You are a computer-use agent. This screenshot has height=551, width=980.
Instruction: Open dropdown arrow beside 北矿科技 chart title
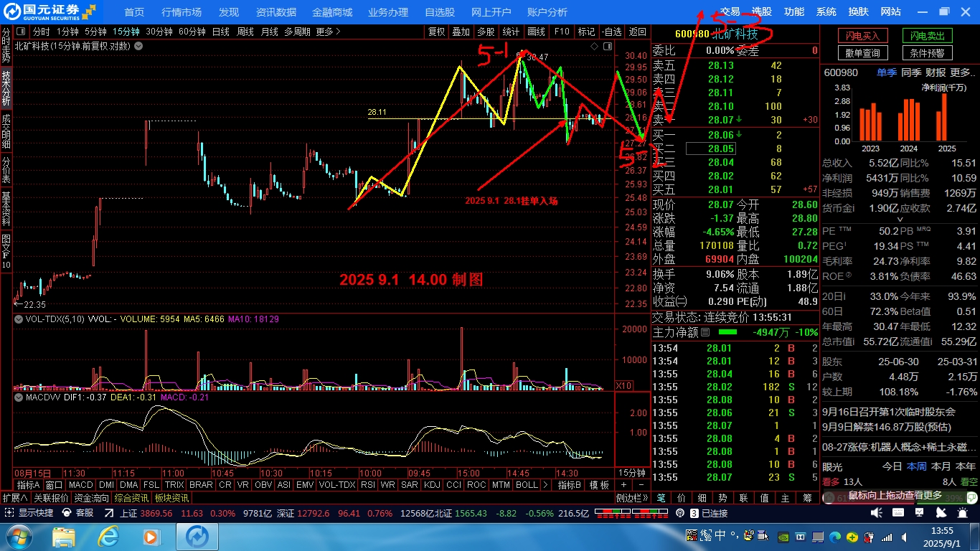tap(137, 46)
